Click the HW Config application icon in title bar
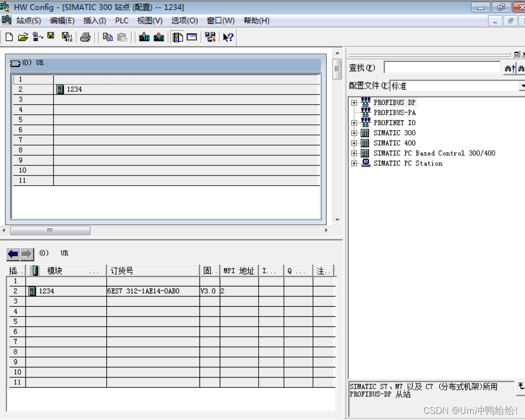525x420 pixels. [5, 7]
